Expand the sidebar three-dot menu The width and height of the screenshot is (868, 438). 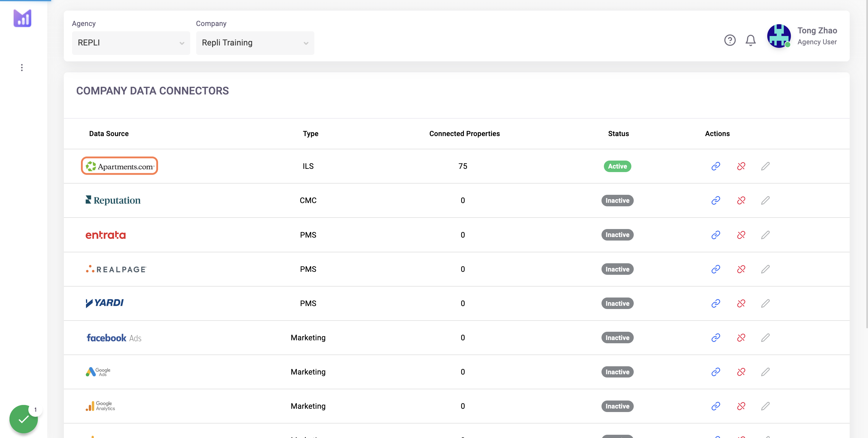point(22,68)
